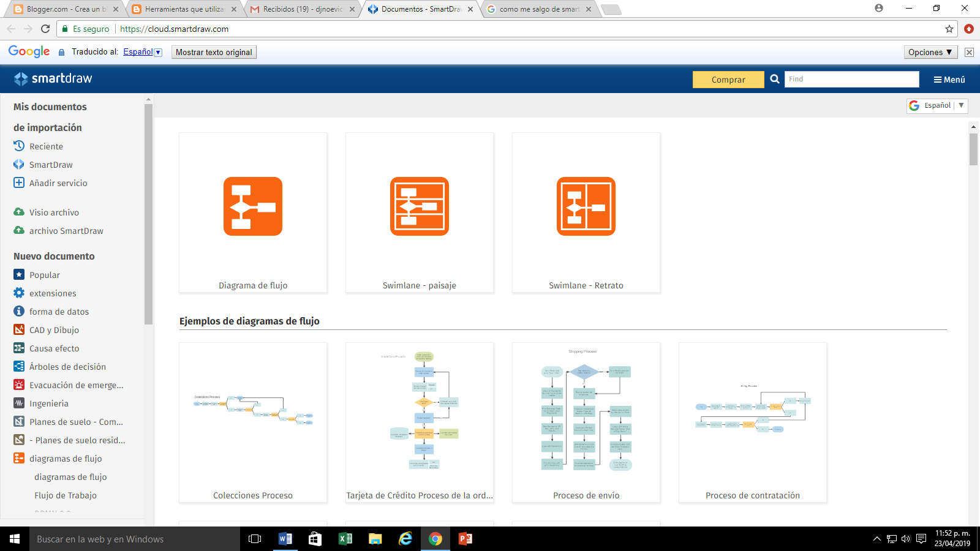Select the Popular star icon
980x551 pixels.
click(19, 274)
